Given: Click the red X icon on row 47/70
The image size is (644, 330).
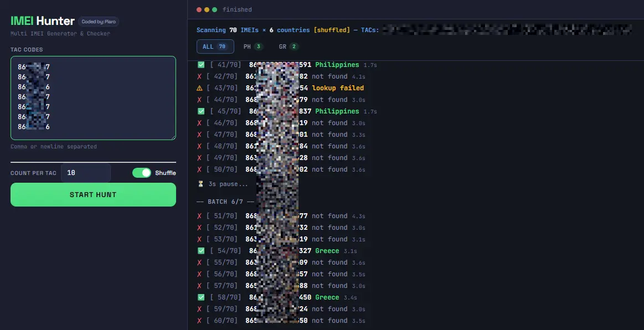Looking at the screenshot, I should pos(199,135).
